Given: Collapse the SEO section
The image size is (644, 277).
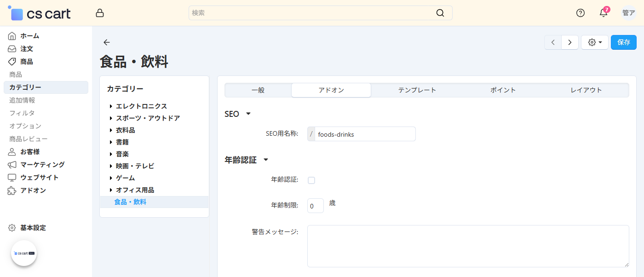Looking at the screenshot, I should point(248,114).
